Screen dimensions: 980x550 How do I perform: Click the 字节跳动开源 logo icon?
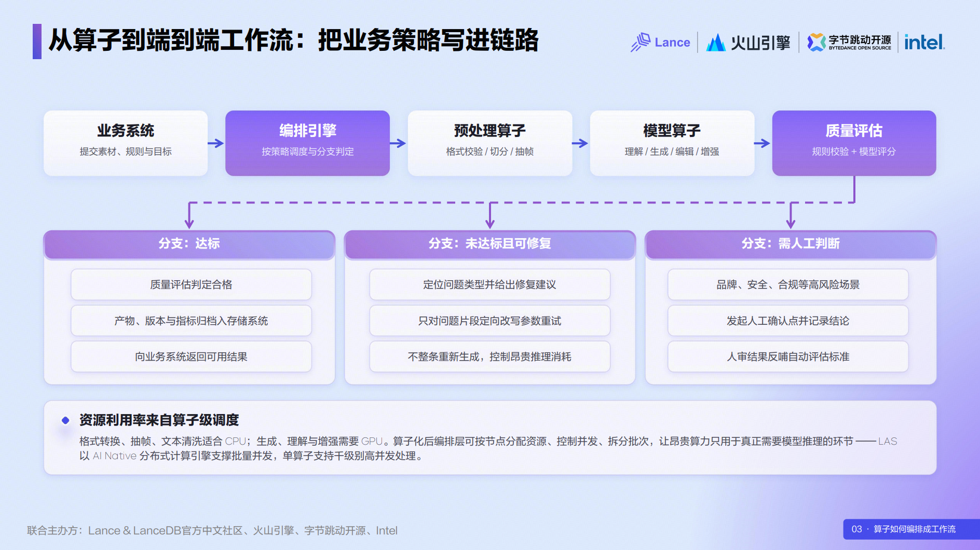[816, 43]
